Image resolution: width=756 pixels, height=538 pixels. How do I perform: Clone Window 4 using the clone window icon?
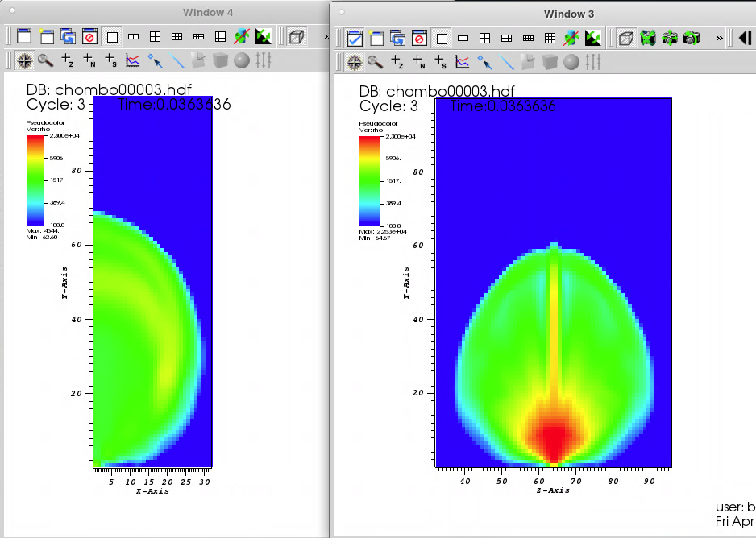click(68, 36)
